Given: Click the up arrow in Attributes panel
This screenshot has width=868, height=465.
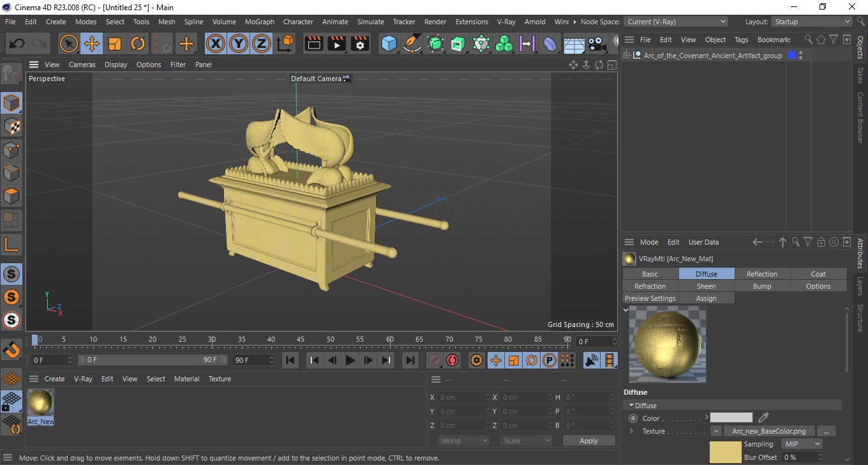Looking at the screenshot, I should coord(783,242).
